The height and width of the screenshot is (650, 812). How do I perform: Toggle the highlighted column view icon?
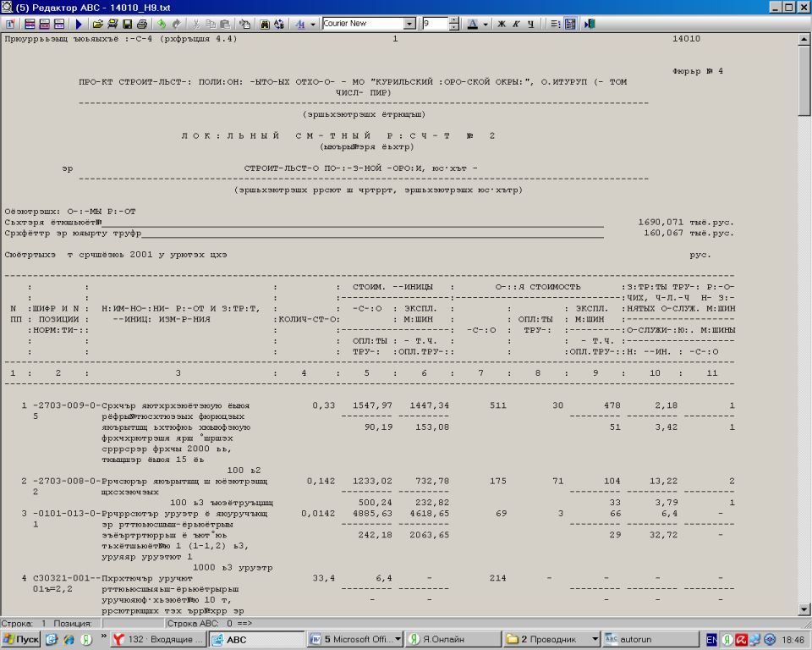click(570, 24)
